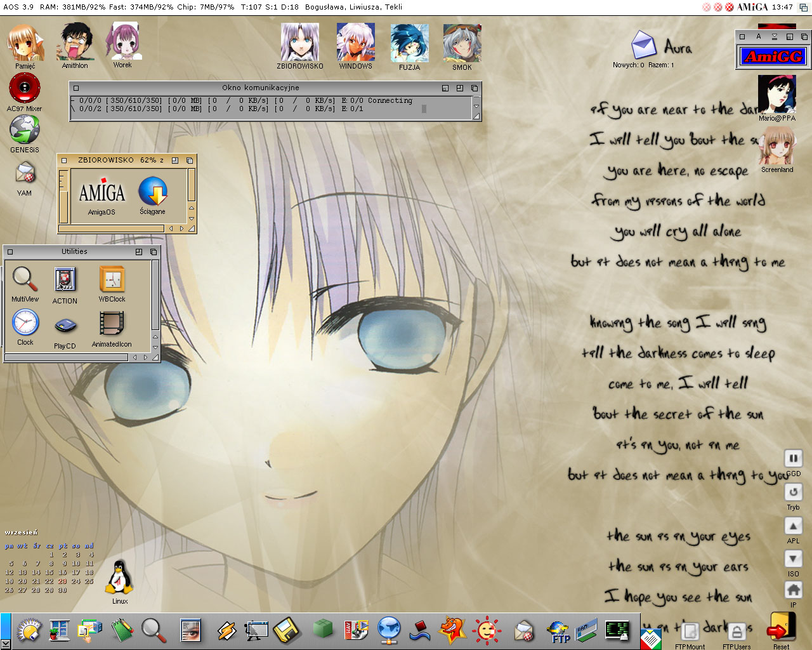Viewport: 812px width, 650px height.
Task: Click the window with plant dock icon
Action: [60, 630]
